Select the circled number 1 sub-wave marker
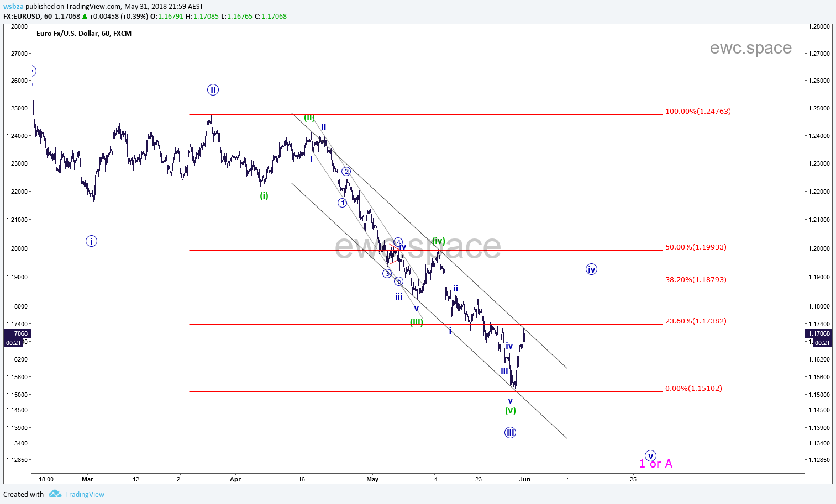The image size is (836, 504). [342, 203]
